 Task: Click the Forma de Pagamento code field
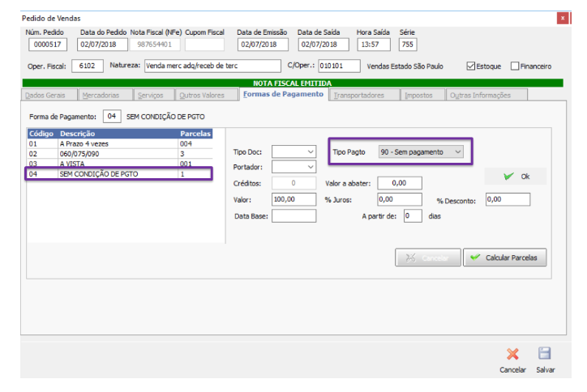[x=112, y=117]
